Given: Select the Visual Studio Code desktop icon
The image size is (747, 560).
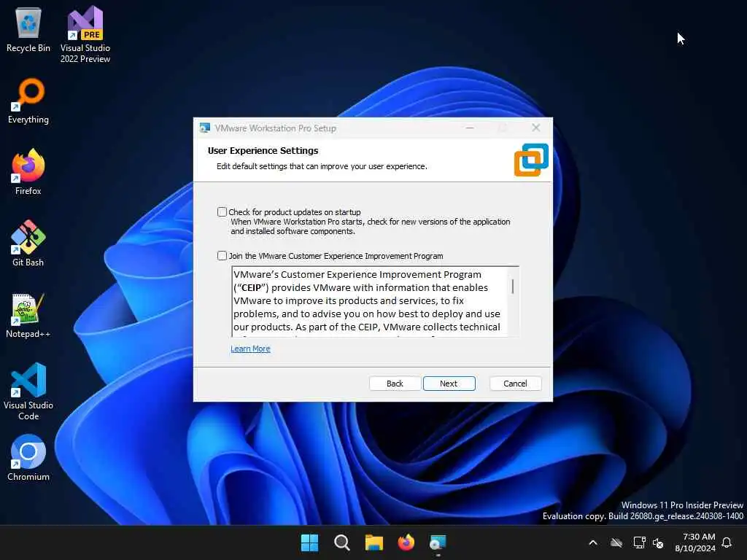Looking at the screenshot, I should pos(28,392).
